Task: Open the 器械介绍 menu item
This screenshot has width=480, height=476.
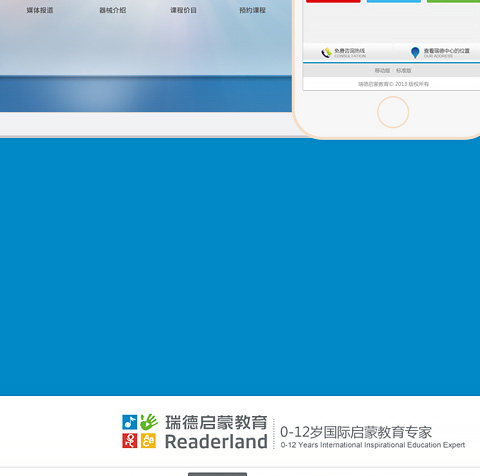Action: coord(113,10)
